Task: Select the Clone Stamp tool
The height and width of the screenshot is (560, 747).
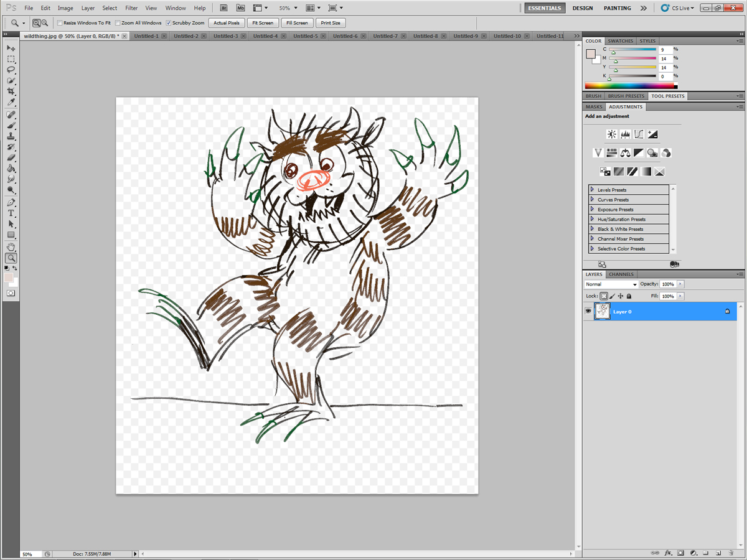Action: pyautogui.click(x=11, y=136)
